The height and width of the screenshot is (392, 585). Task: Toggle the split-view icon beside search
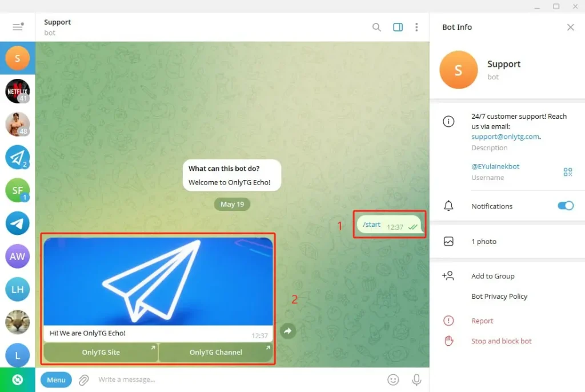coord(398,27)
